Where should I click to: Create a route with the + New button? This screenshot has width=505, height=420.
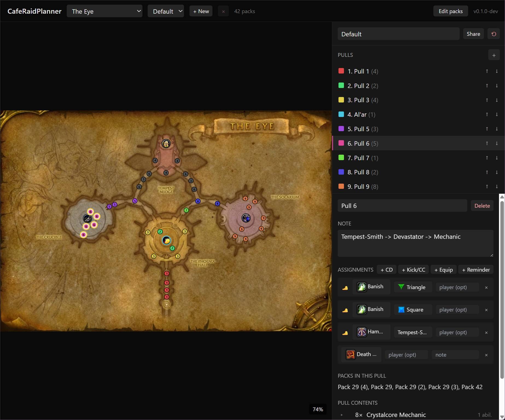point(201,11)
